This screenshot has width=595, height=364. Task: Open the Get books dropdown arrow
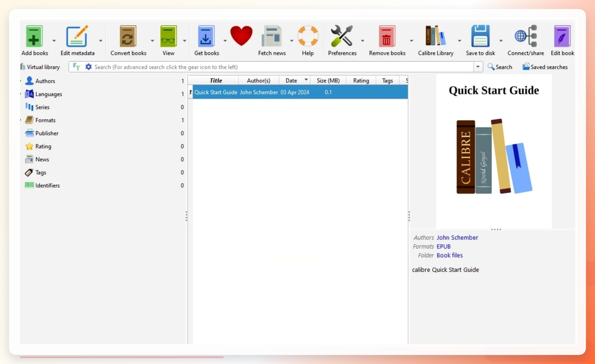pos(225,41)
